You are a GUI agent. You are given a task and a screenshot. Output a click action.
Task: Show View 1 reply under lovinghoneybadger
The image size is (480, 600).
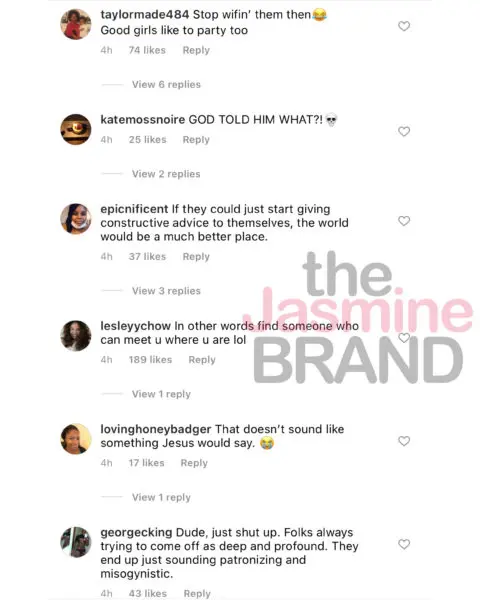[161, 497]
